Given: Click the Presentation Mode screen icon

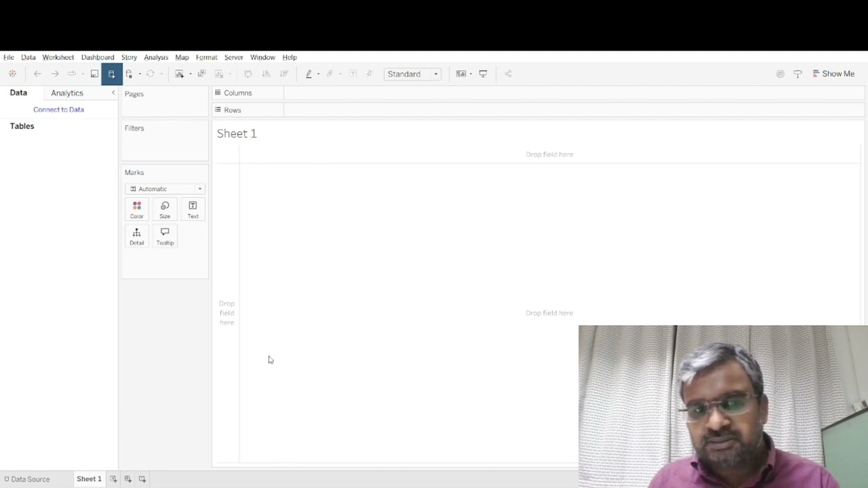Looking at the screenshot, I should pyautogui.click(x=483, y=74).
